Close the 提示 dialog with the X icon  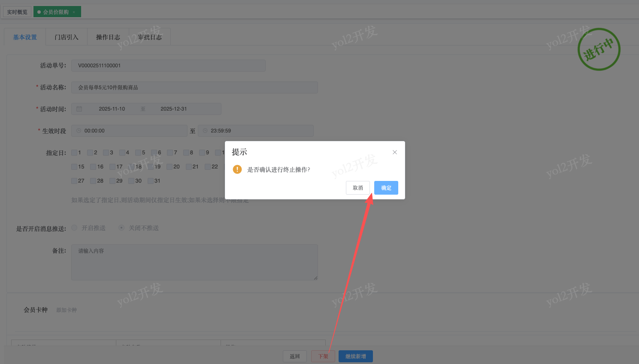[x=395, y=152]
